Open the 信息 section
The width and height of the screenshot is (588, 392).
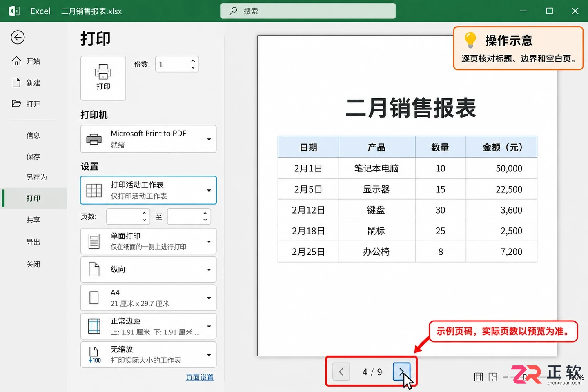pyautogui.click(x=33, y=136)
